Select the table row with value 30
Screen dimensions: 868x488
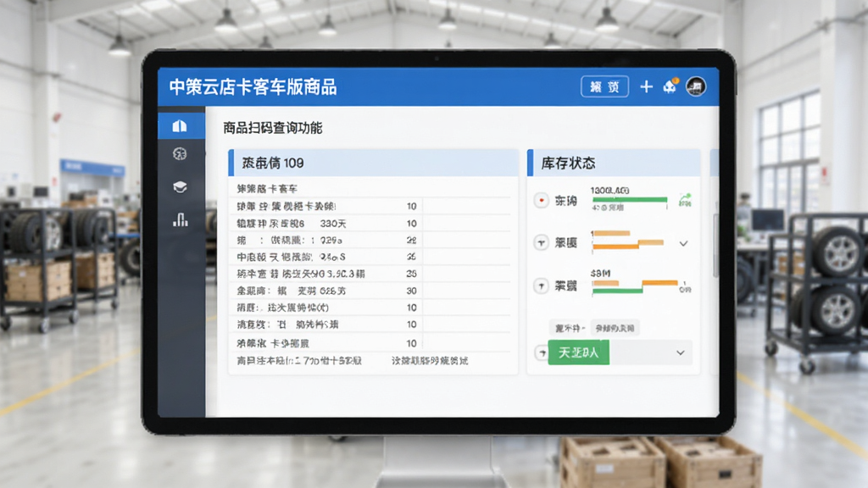[x=370, y=291]
